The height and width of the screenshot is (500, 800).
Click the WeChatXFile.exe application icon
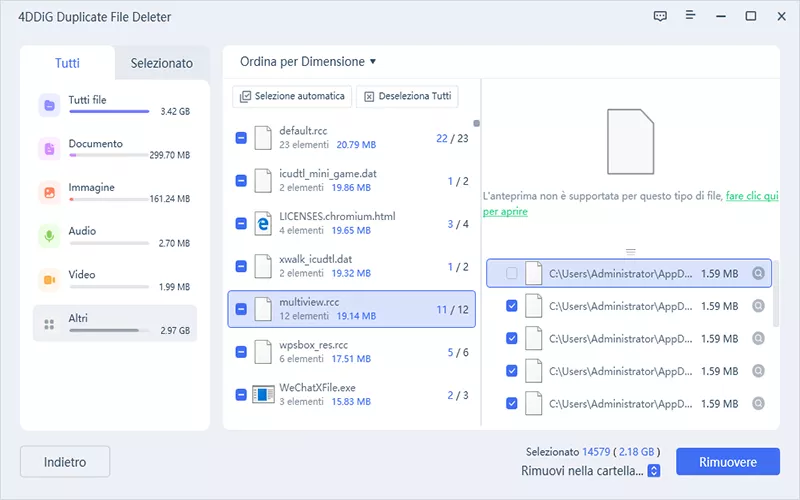coord(263,395)
